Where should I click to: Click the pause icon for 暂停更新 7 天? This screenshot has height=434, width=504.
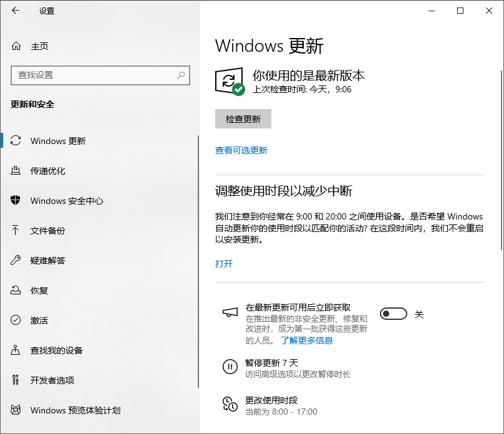click(x=230, y=367)
